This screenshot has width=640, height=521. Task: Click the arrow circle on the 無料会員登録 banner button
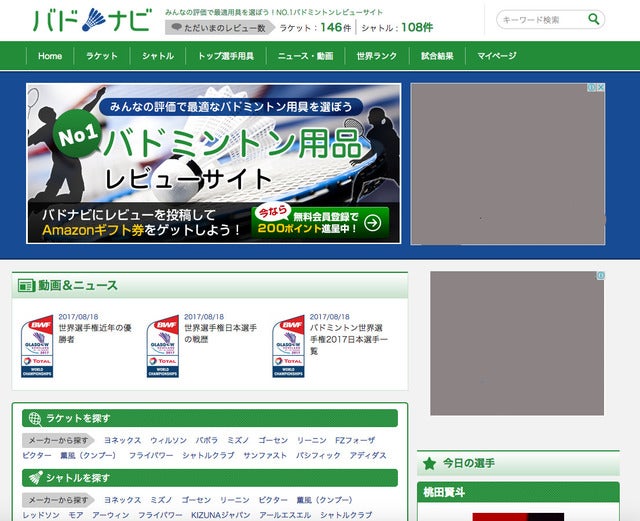(372, 223)
